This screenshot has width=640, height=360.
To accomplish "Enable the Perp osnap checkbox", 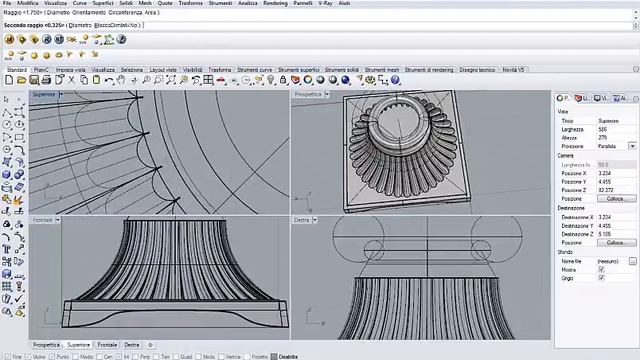I will coord(135,357).
